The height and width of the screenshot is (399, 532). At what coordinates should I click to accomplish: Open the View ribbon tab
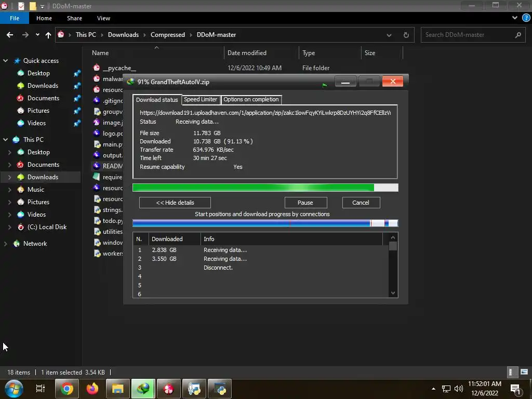pos(103,18)
